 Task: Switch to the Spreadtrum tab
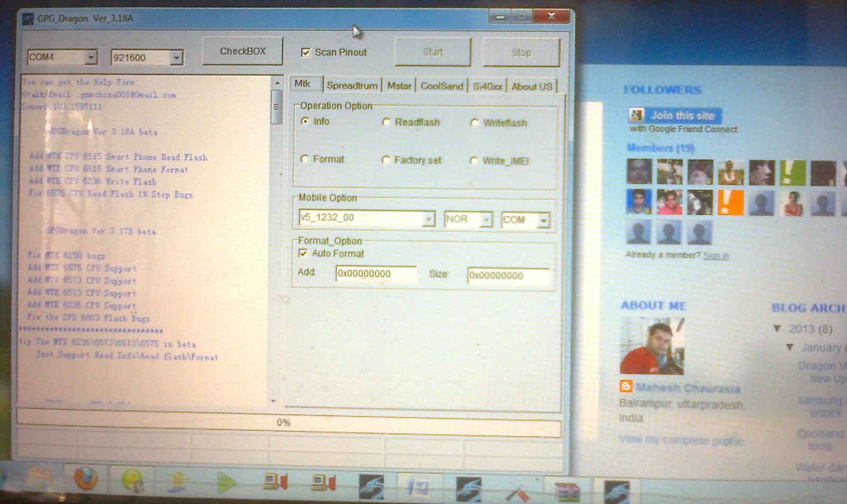(x=352, y=86)
